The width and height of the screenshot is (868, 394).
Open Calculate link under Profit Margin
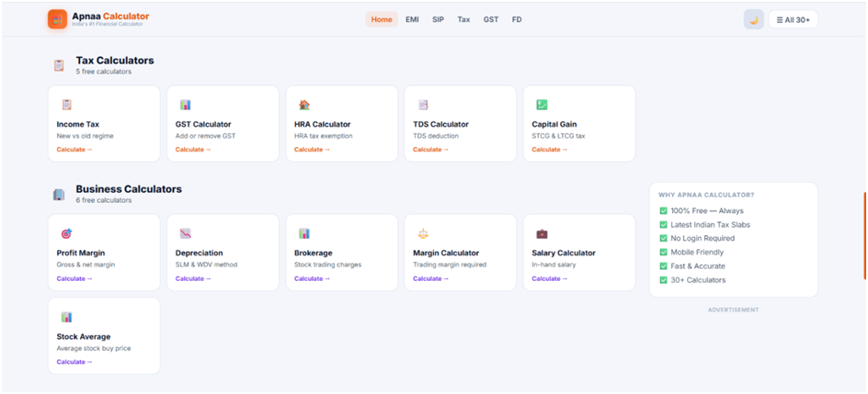[x=74, y=278]
